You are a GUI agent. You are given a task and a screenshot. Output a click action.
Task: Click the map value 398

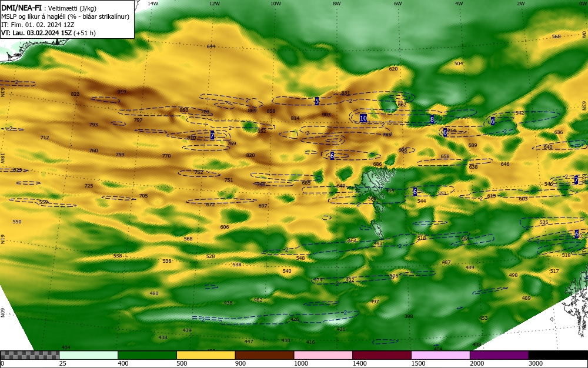tap(409, 316)
